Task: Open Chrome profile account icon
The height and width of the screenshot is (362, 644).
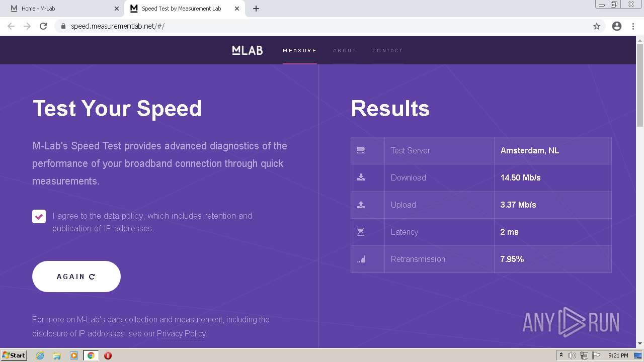Action: [x=617, y=26]
